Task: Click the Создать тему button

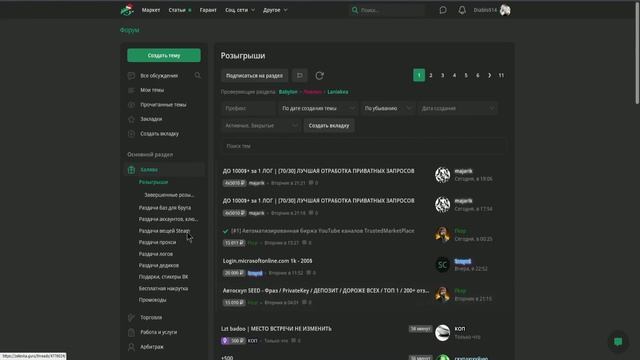Action: [x=164, y=56]
